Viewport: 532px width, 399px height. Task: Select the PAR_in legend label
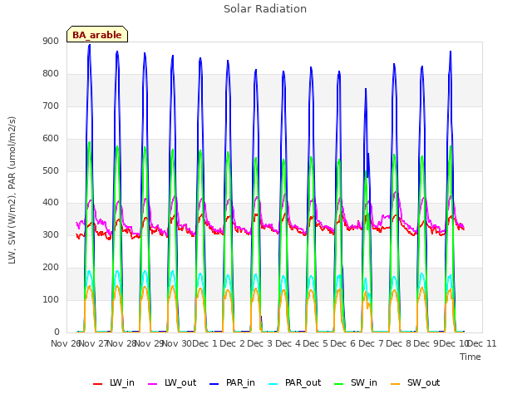[240, 383]
